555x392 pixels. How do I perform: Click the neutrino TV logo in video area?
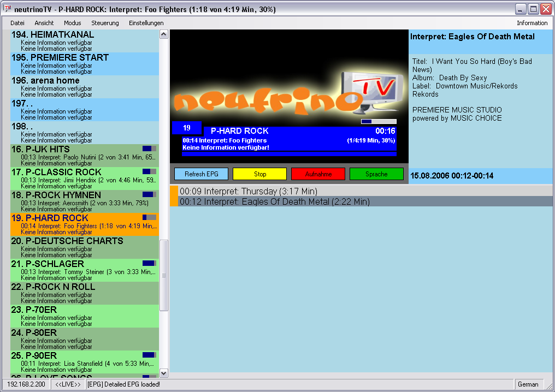point(288,93)
